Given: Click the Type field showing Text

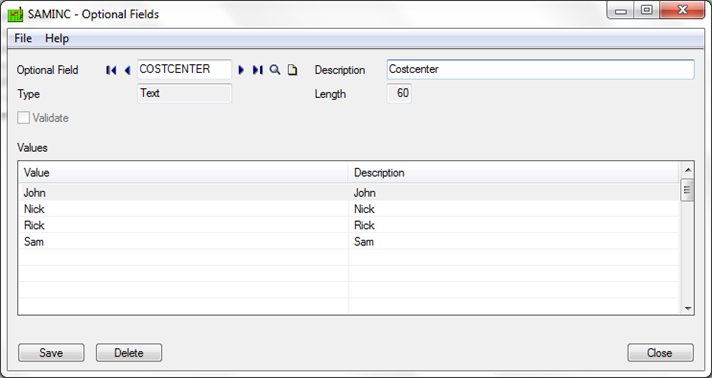Looking at the screenshot, I should [184, 93].
